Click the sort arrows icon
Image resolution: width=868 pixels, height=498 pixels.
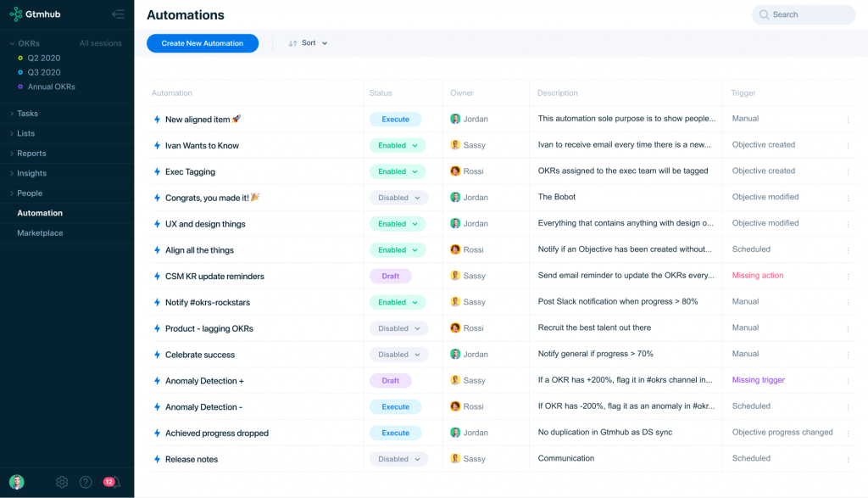[292, 43]
